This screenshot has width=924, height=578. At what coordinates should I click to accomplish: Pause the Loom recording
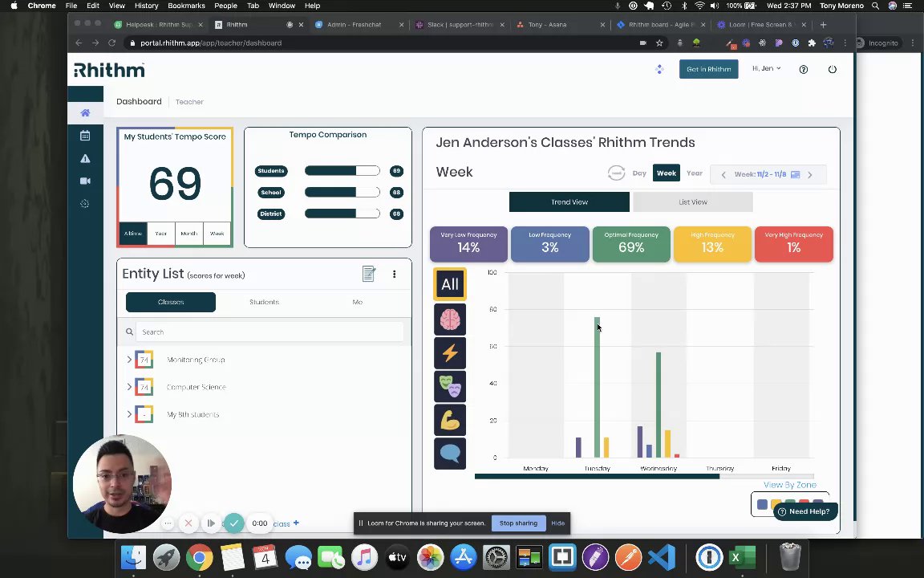[211, 523]
